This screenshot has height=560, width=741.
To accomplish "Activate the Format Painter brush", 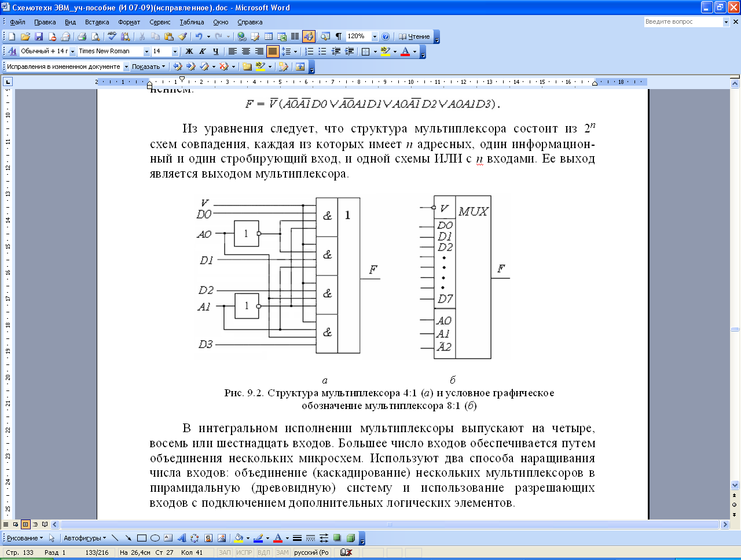I will (x=182, y=36).
